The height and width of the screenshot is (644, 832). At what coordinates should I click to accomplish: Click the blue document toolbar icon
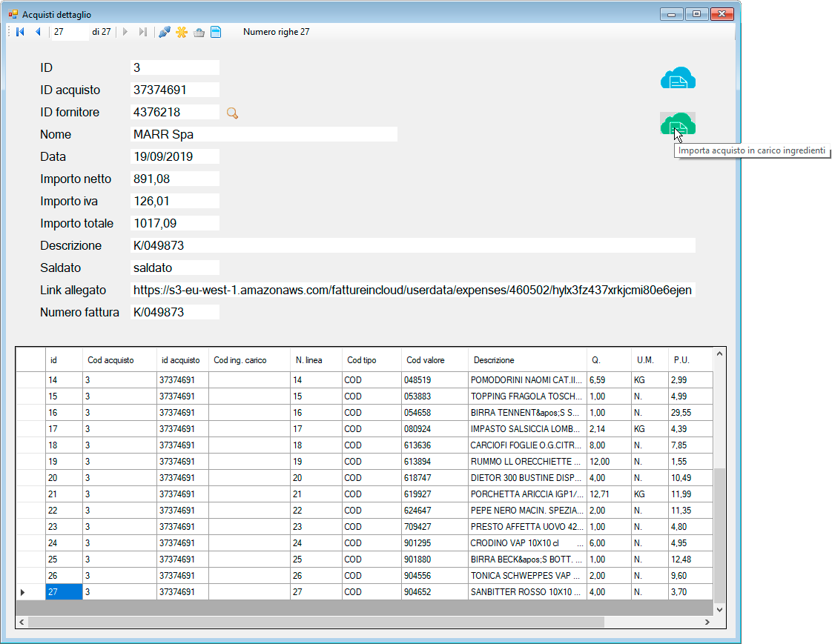216,32
